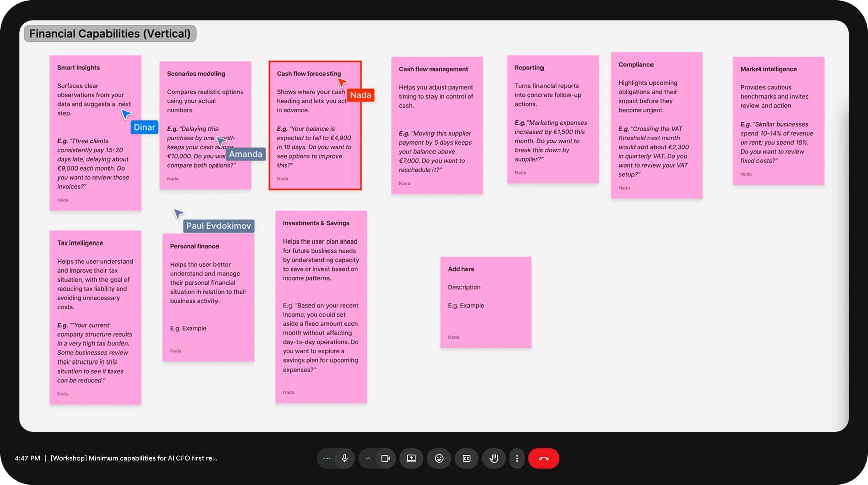This screenshot has height=485, width=868.
Task: Select the Scenarios modeling sticky note
Action: [x=205, y=126]
